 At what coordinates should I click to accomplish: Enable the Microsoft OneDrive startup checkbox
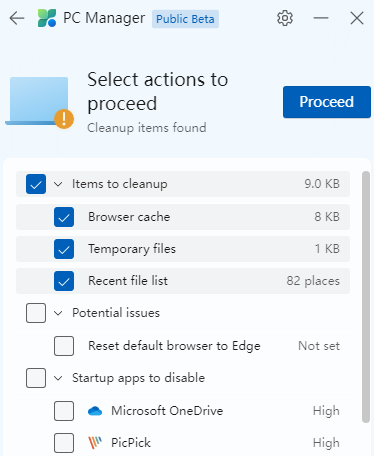coord(64,411)
